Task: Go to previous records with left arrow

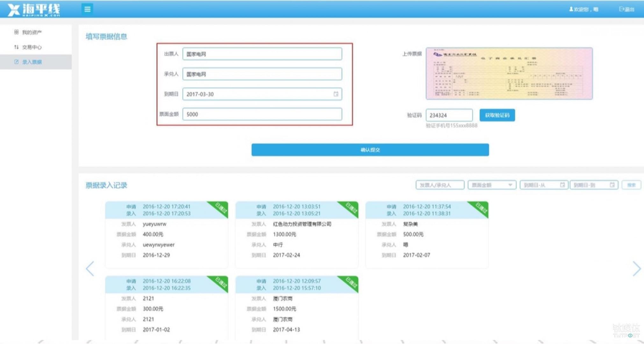Action: pos(90,269)
